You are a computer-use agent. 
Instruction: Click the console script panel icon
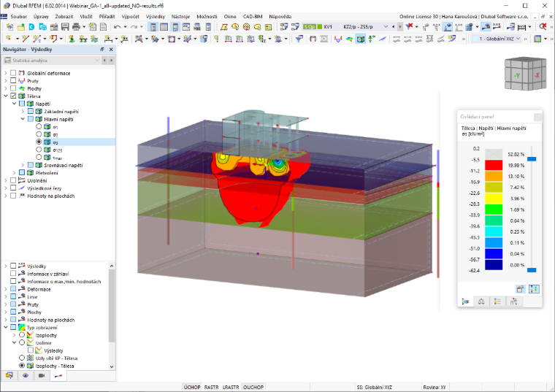185,27
